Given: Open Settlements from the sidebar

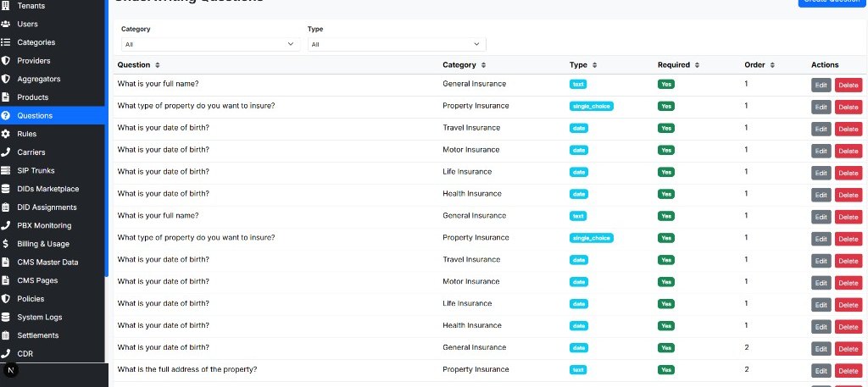Looking at the screenshot, I should pos(53,335).
